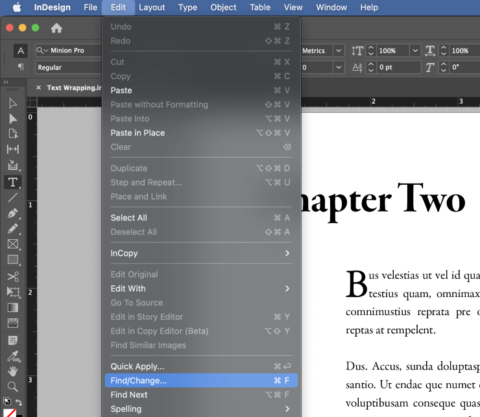Screen dimensions: 480x417
Task: Toggle Paragraph Formatting Controls button
Action: pos(21,67)
